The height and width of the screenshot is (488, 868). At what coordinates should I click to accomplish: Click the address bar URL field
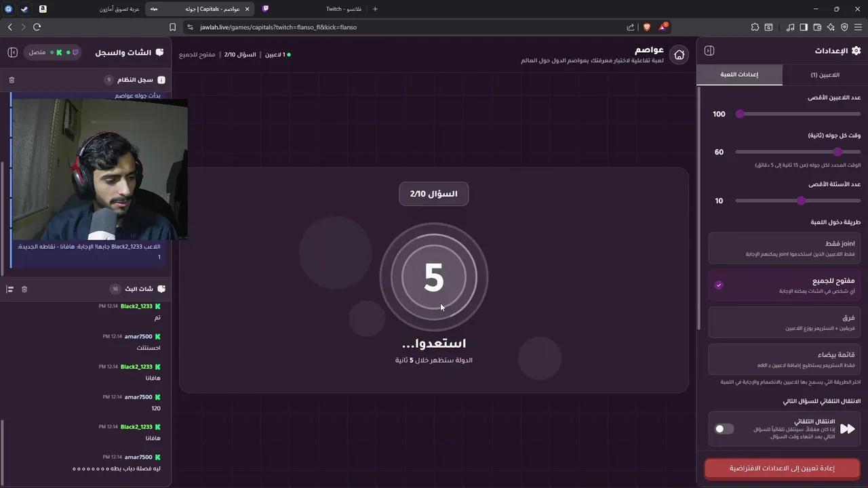407,27
